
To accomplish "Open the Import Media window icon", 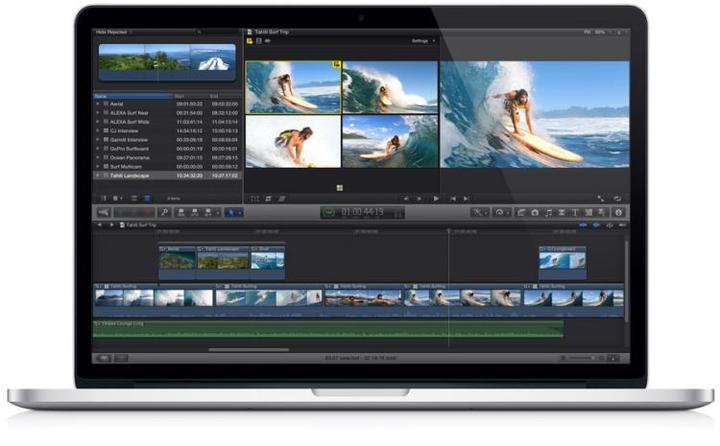I will [104, 212].
